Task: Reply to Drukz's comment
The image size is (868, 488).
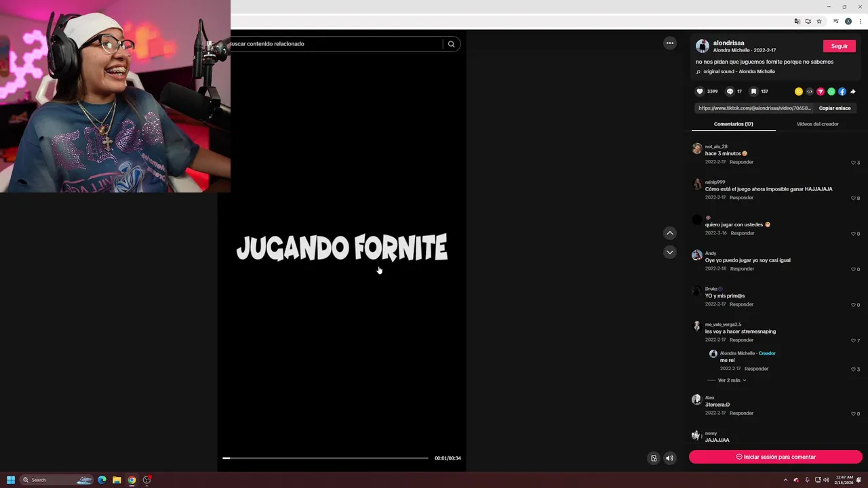Action: (x=741, y=304)
